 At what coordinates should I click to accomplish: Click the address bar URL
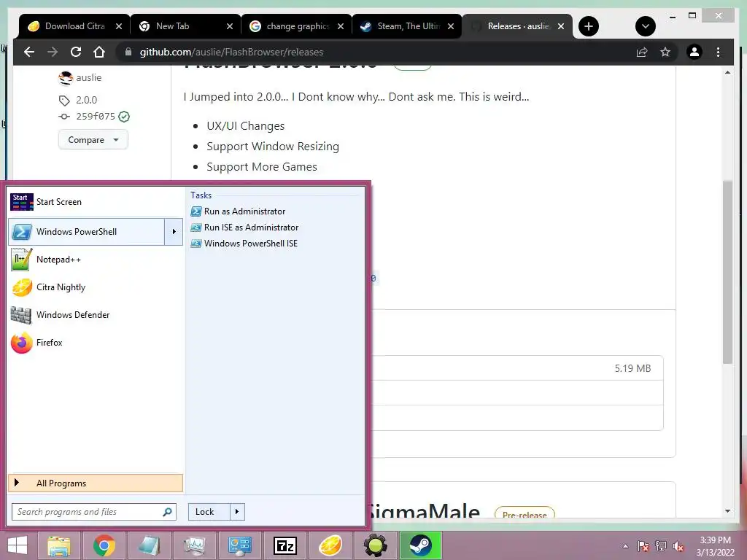coord(231,52)
